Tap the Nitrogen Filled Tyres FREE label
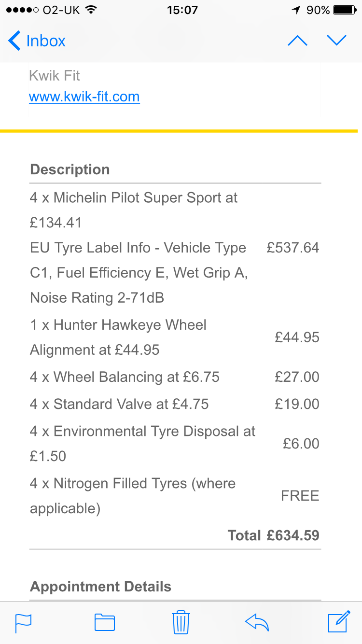Image resolution: width=362 pixels, height=644 pixels. point(300,496)
